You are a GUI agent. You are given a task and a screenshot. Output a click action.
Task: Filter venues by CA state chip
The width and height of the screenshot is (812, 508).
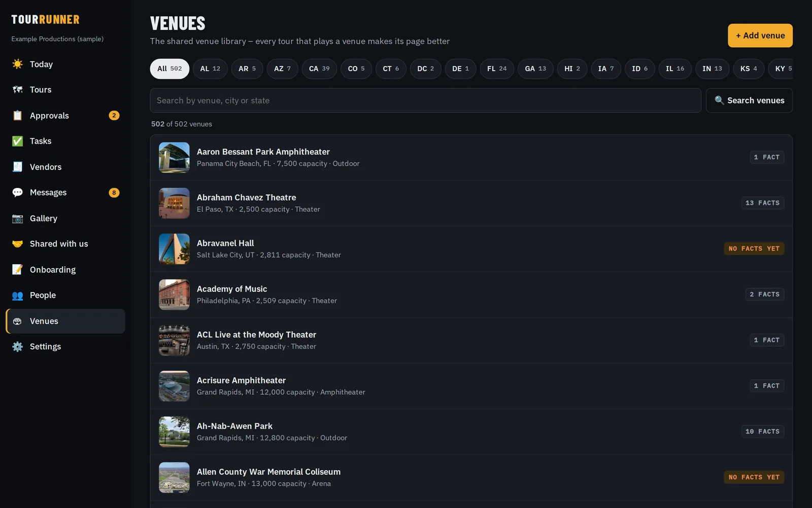319,69
